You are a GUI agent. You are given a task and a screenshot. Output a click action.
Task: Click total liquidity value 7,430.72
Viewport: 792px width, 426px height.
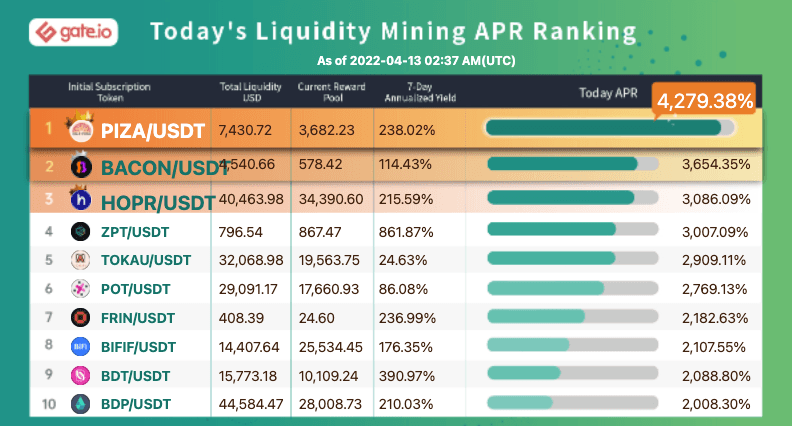tap(245, 130)
